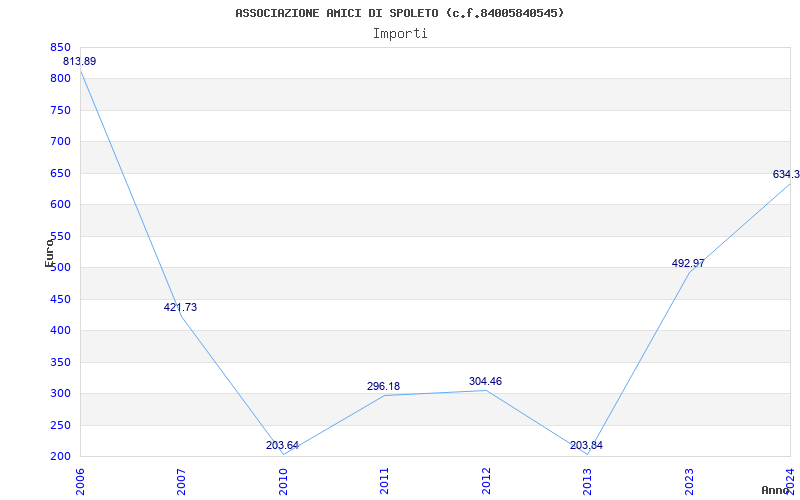Click the y-axis value 800
Image resolution: width=800 pixels, height=500 pixels.
click(60, 79)
